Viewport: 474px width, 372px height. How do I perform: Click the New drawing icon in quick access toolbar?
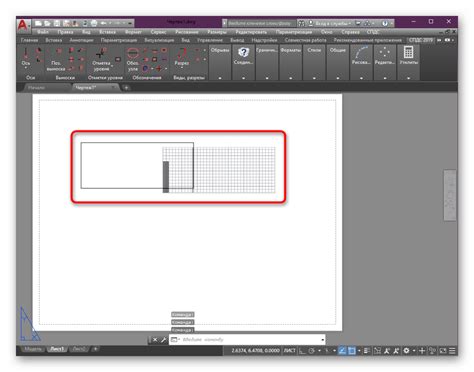pos(39,23)
